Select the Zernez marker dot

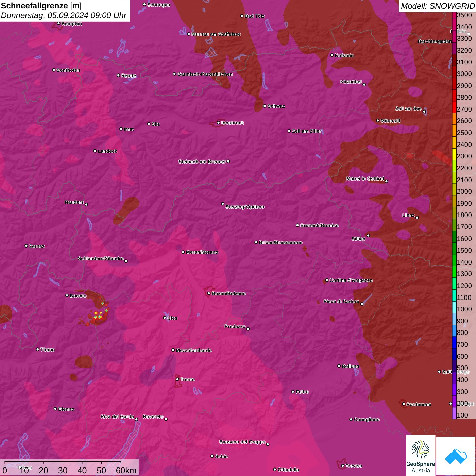pyautogui.click(x=27, y=246)
